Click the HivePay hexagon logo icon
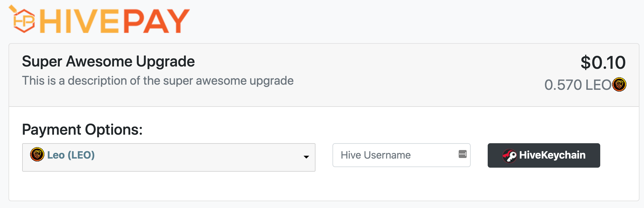 tap(22, 19)
